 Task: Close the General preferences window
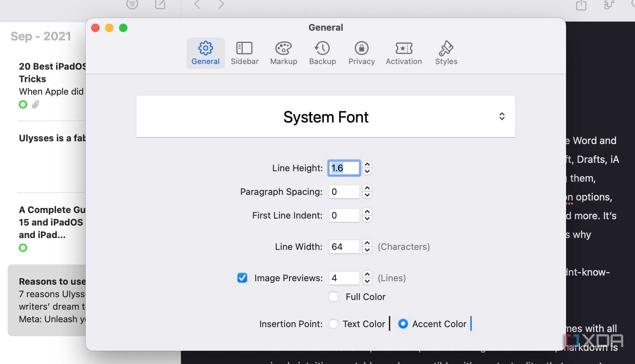(95, 28)
